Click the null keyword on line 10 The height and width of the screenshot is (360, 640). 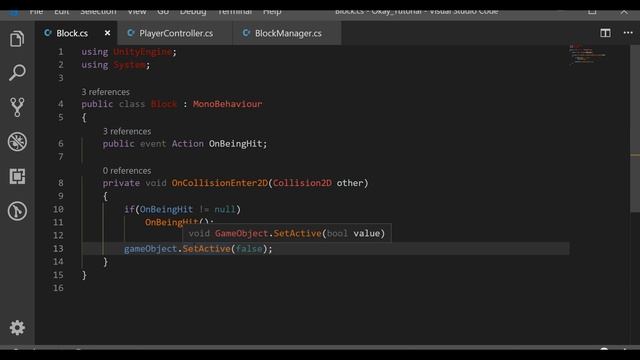[225, 209]
